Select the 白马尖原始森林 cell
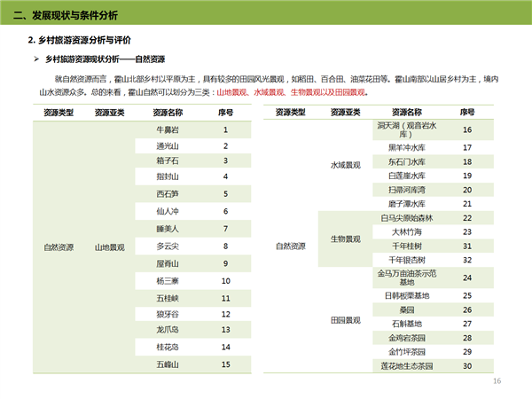 point(407,217)
